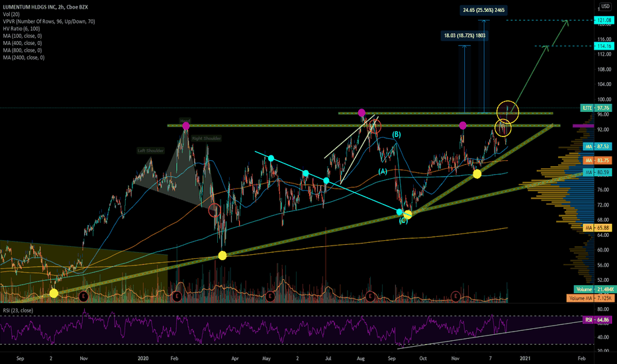Click the May label on time axis

266,359
